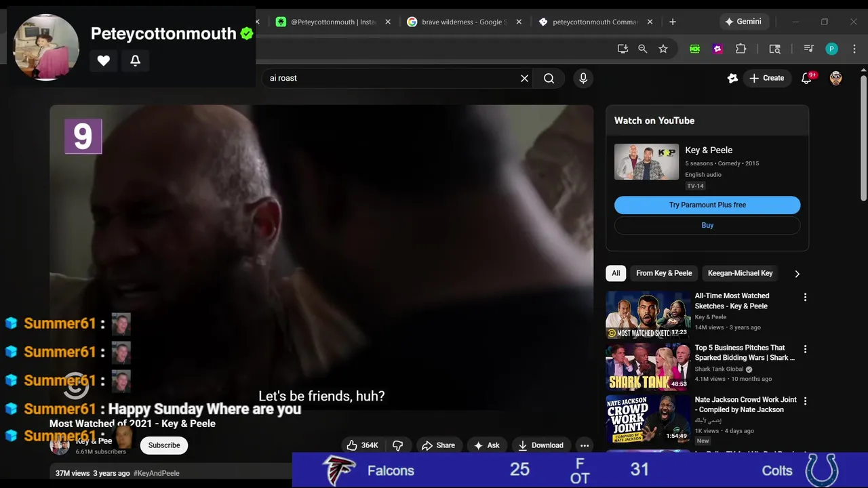Image resolution: width=868 pixels, height=488 pixels.
Task: Bookmark this page with the star icon
Action: click(x=663, y=49)
